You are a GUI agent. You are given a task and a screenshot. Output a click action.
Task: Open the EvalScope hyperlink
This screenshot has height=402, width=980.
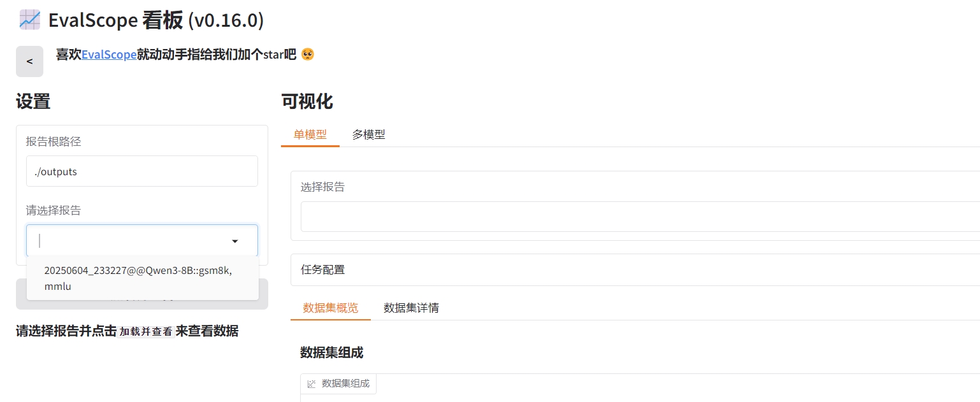coord(109,55)
